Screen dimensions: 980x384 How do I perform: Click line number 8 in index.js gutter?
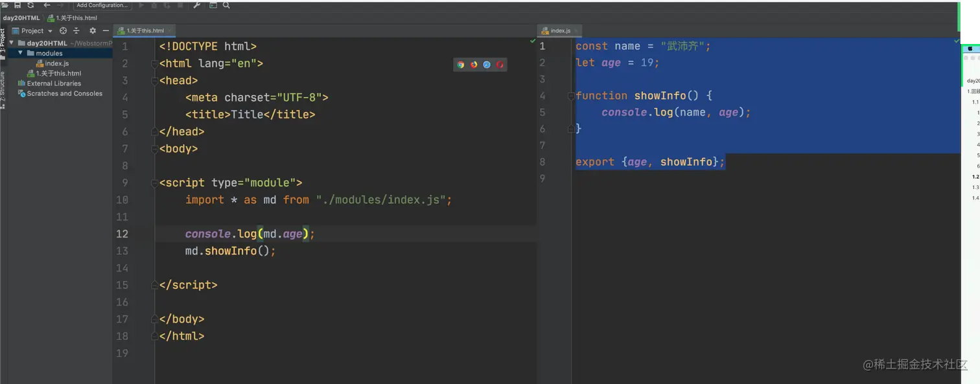point(542,162)
